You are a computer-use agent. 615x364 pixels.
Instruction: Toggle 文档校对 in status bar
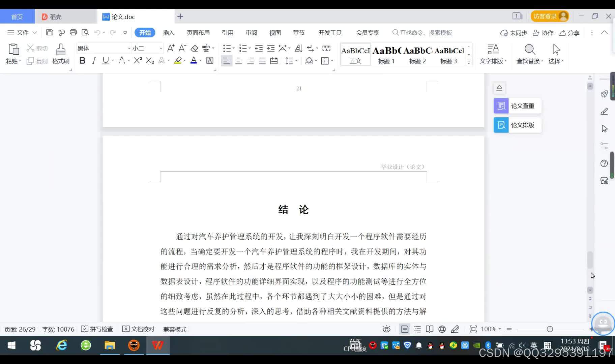pyautogui.click(x=138, y=329)
